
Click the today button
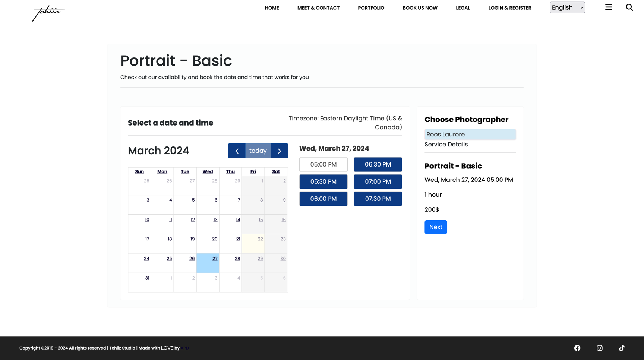click(x=258, y=151)
